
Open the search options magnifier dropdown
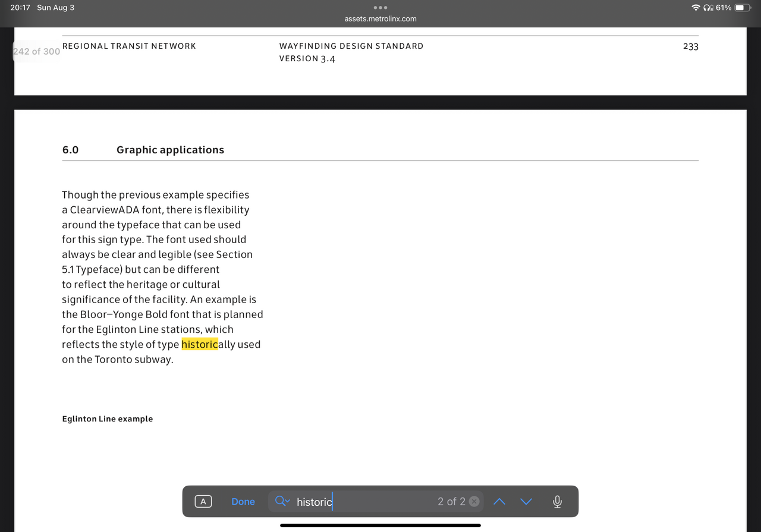tap(282, 502)
